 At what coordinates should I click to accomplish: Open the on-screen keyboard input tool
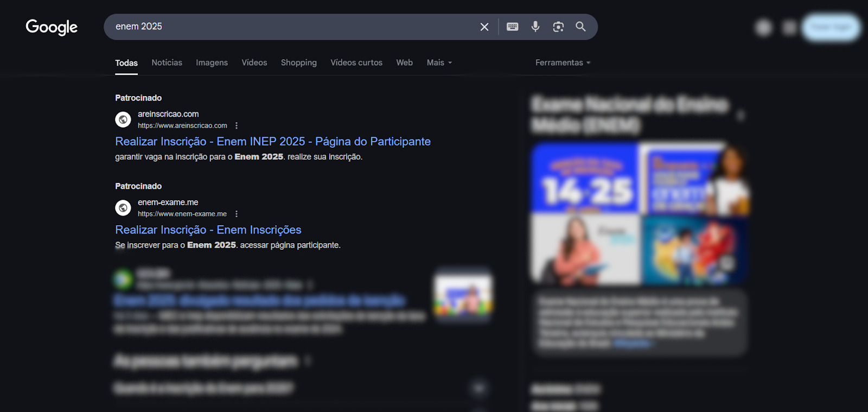tap(512, 27)
